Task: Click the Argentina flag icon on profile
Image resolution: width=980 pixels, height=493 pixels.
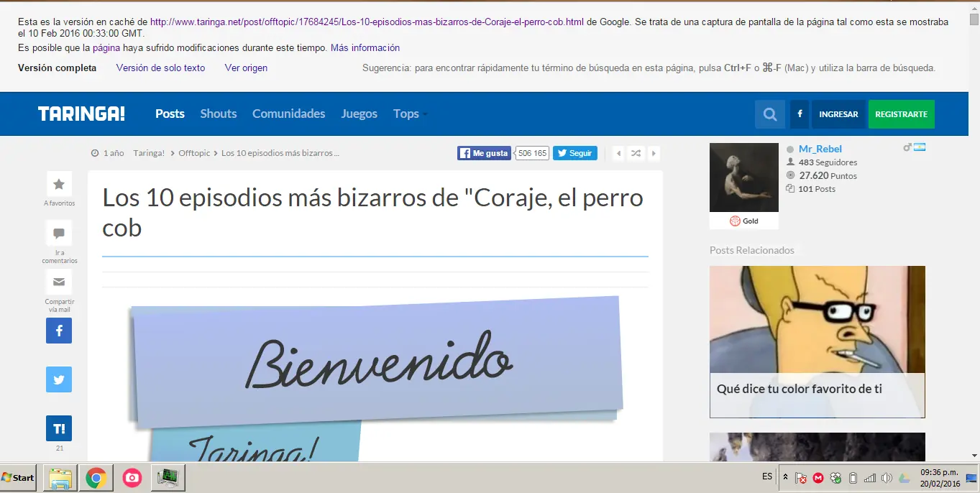Action: point(919,147)
